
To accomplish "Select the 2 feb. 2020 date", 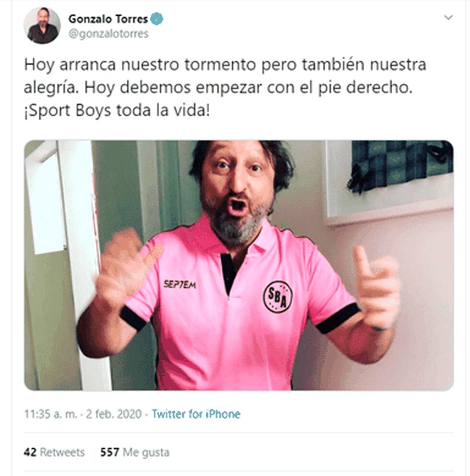I will [114, 414].
